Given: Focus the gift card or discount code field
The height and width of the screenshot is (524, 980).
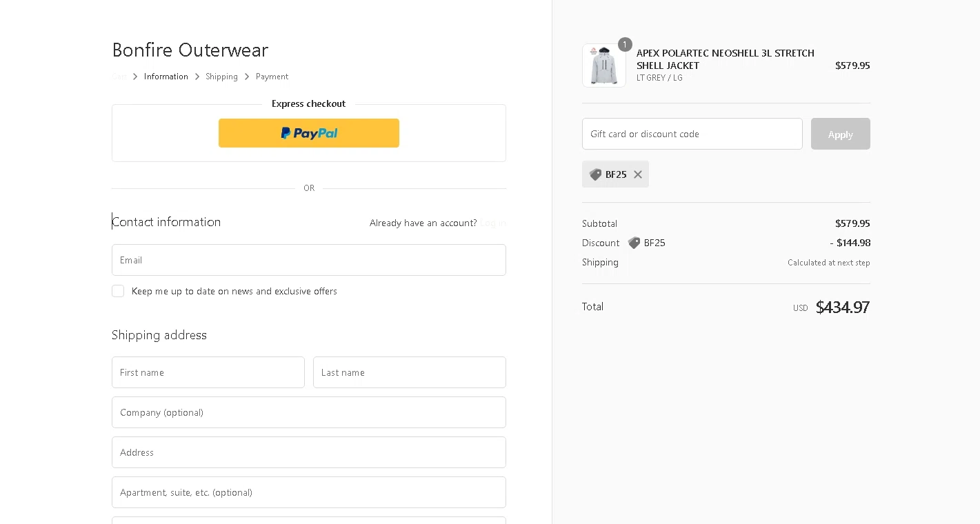Looking at the screenshot, I should click(x=692, y=134).
